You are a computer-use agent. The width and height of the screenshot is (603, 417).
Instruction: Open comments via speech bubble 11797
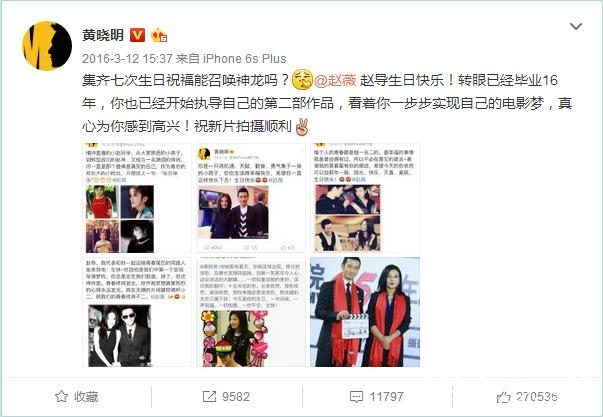[x=356, y=397]
